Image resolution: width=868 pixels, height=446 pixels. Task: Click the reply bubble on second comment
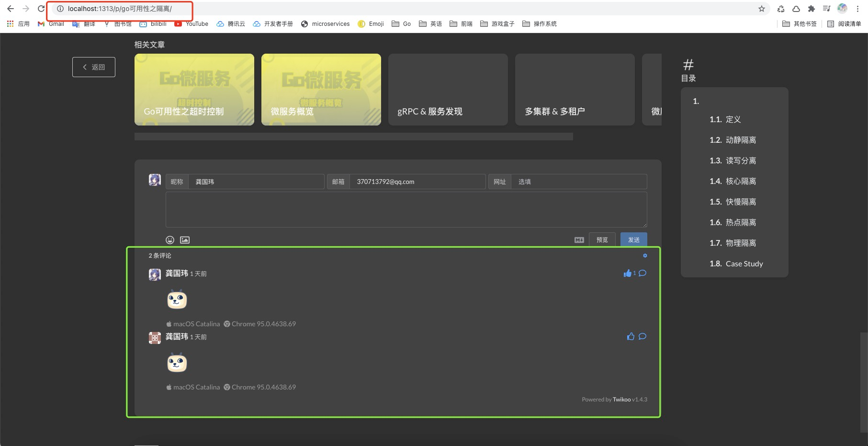[x=642, y=336]
